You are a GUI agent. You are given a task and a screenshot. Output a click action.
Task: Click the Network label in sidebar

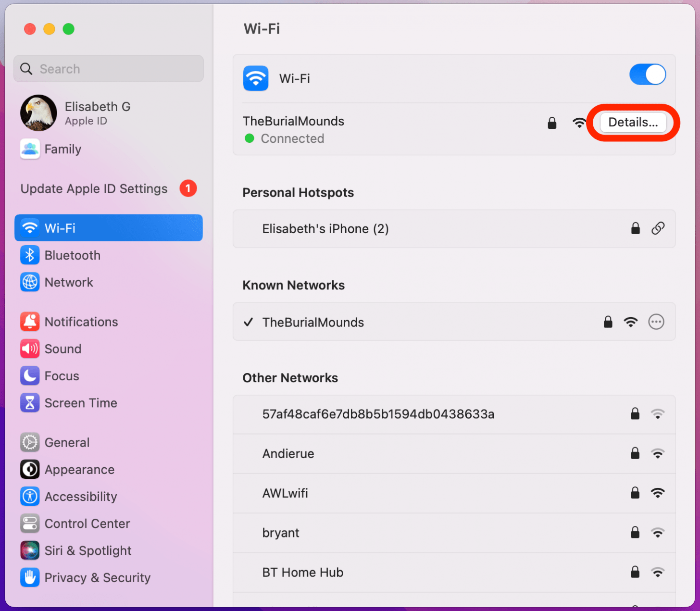[69, 282]
